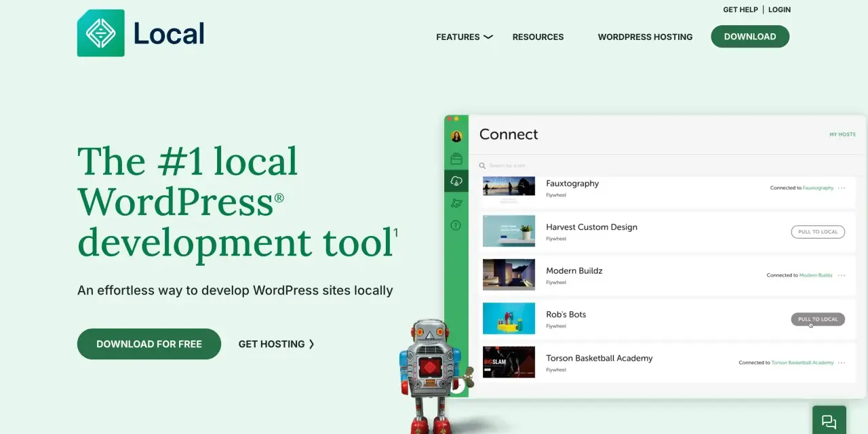Click the search magnifier icon in Connect
The image size is (868, 434).
tap(483, 165)
